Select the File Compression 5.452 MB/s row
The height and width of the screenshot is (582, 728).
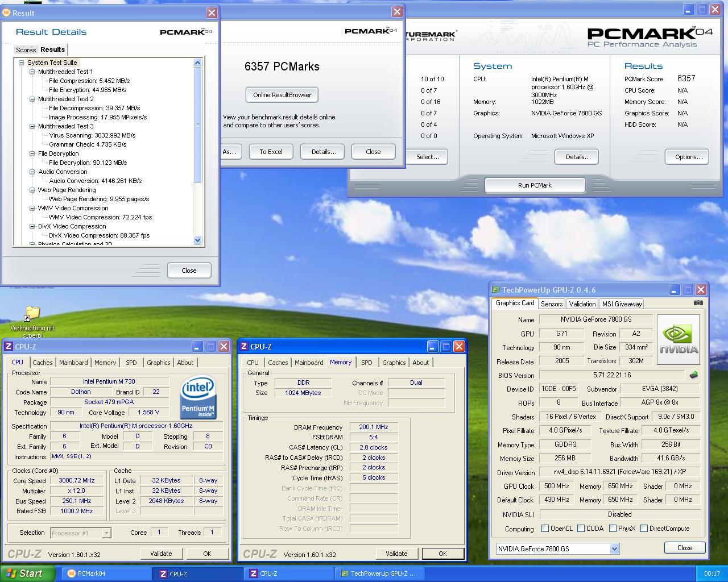click(89, 81)
